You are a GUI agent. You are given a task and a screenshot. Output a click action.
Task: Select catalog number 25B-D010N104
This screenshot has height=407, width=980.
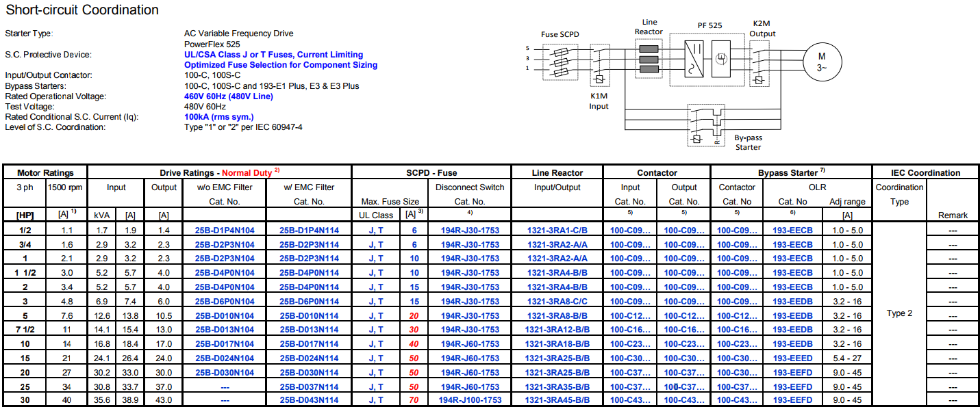(225, 316)
